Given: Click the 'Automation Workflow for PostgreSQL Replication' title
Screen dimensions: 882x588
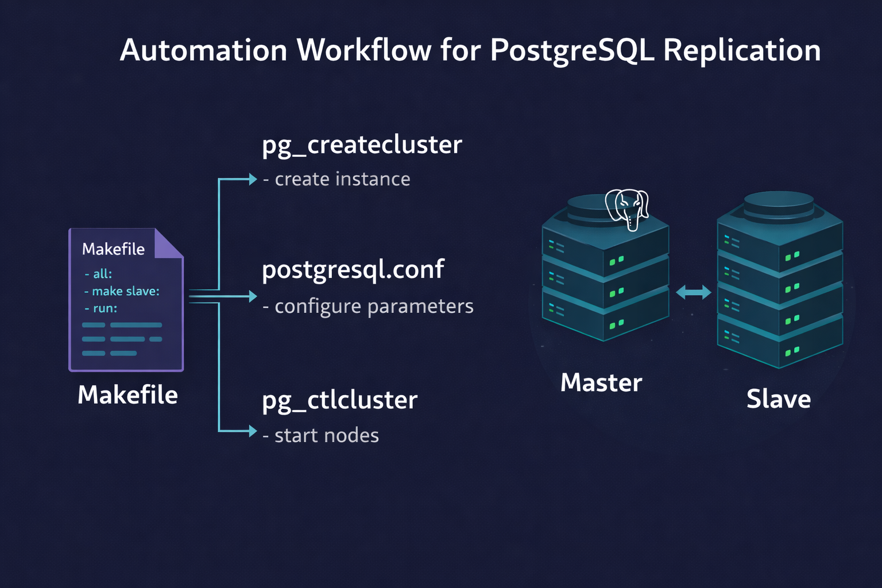Looking at the screenshot, I should point(470,50).
